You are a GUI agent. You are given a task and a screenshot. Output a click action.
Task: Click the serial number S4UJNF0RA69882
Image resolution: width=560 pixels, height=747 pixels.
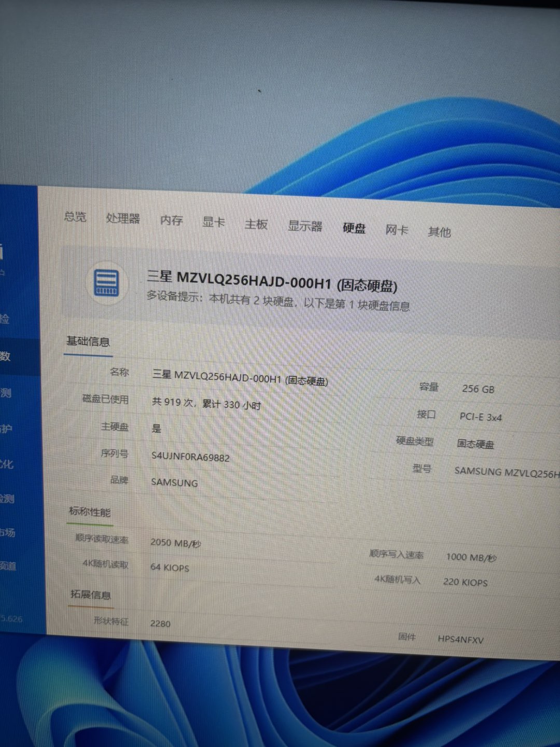(190, 456)
